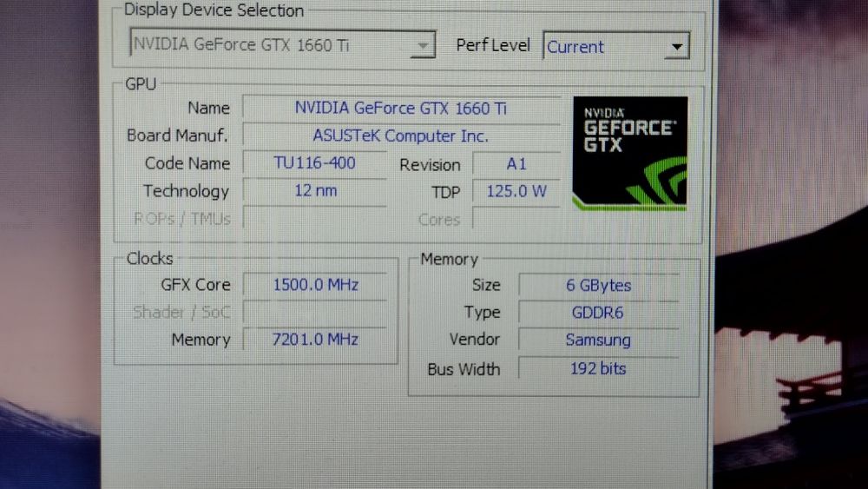The image size is (868, 489).
Task: Click the Samsung memory vendor value
Action: pos(598,340)
